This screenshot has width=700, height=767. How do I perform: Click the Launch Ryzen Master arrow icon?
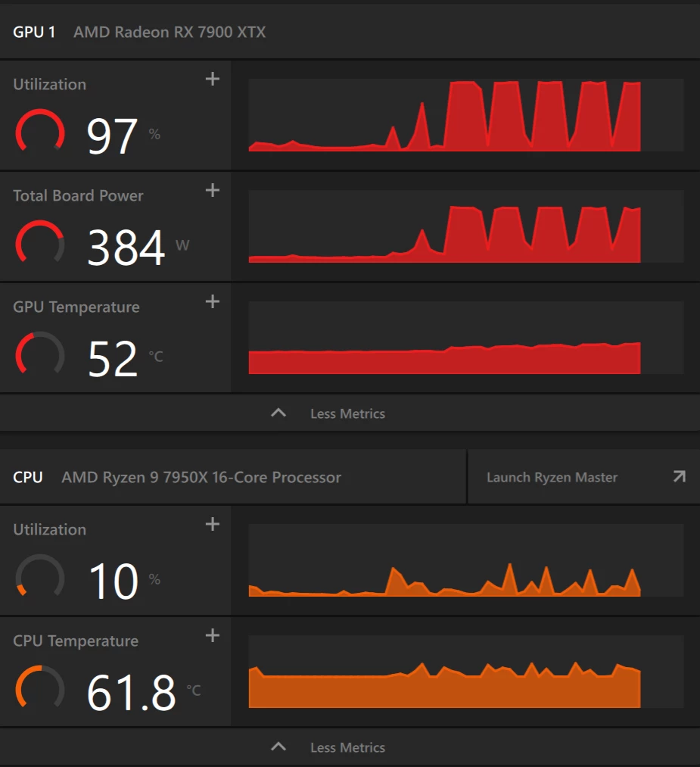(679, 476)
